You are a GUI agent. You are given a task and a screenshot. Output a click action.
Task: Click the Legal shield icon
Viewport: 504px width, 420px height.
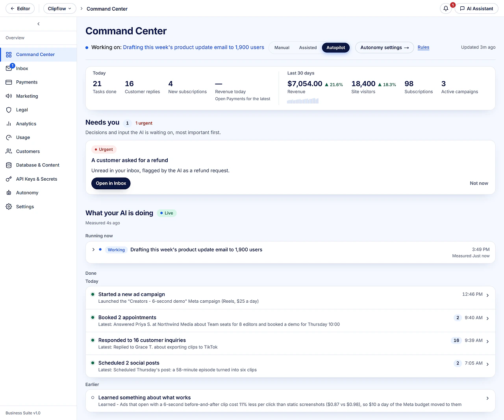point(9,110)
